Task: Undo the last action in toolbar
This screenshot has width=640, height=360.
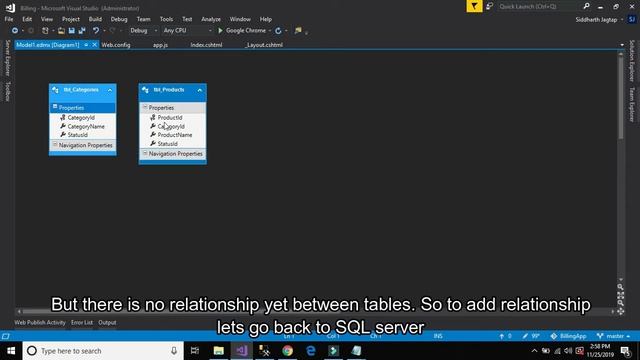Action: click(96, 31)
